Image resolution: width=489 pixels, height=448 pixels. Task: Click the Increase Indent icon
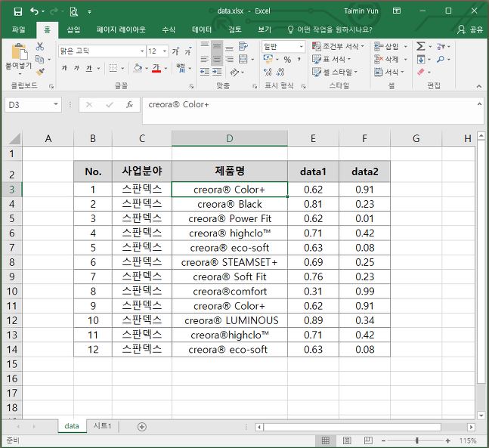click(217, 72)
